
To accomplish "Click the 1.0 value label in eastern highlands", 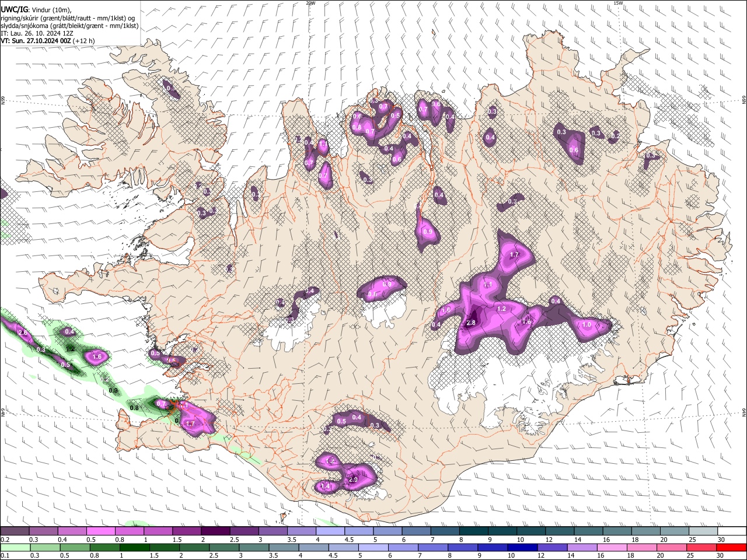I will [587, 324].
